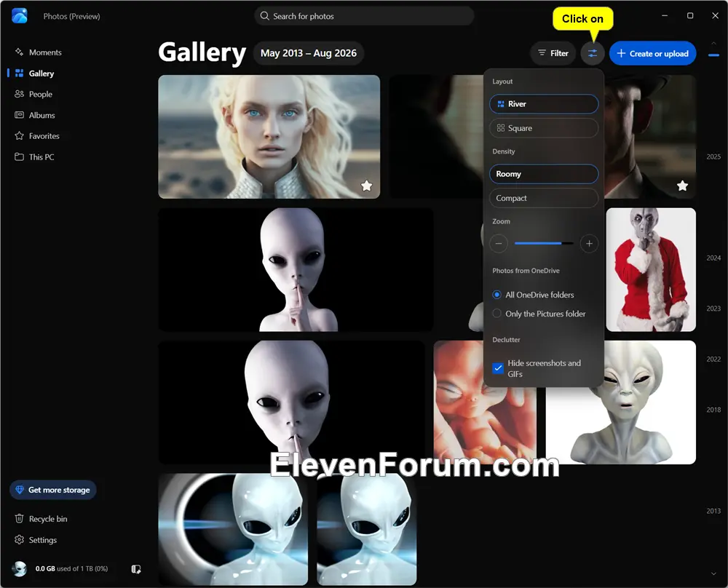Click the Zoom slider track
Viewport: 728px width, 588px height.
point(544,243)
